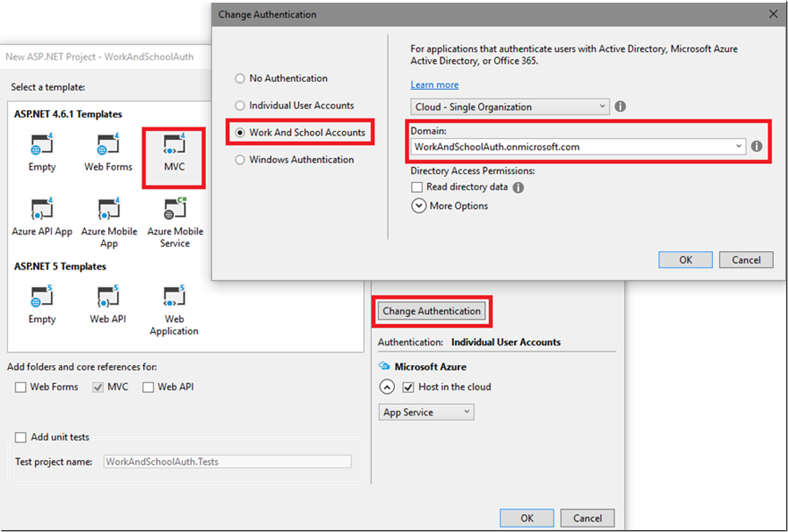Click info icon beside Read directory data
The height and width of the screenshot is (532, 788).
click(x=518, y=187)
